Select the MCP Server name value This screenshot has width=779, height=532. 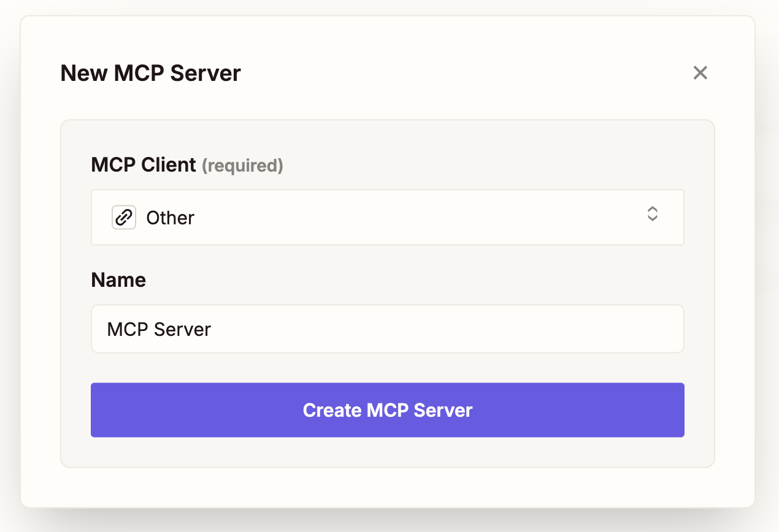click(x=158, y=329)
